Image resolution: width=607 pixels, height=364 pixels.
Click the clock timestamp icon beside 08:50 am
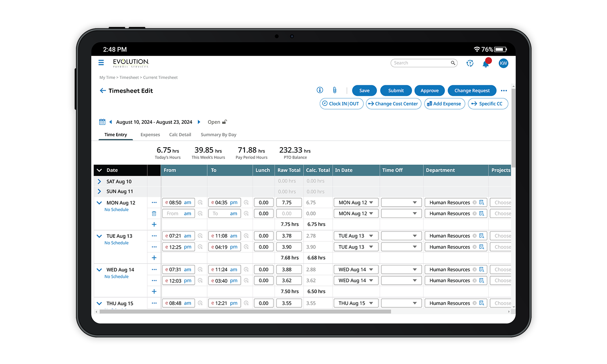pyautogui.click(x=200, y=202)
